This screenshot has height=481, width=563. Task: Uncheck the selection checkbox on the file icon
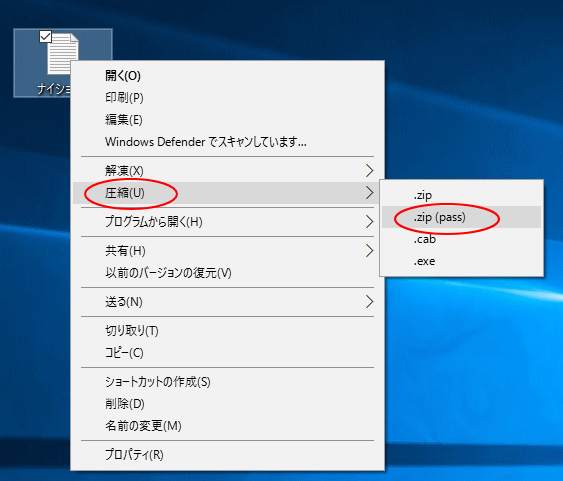click(x=46, y=36)
